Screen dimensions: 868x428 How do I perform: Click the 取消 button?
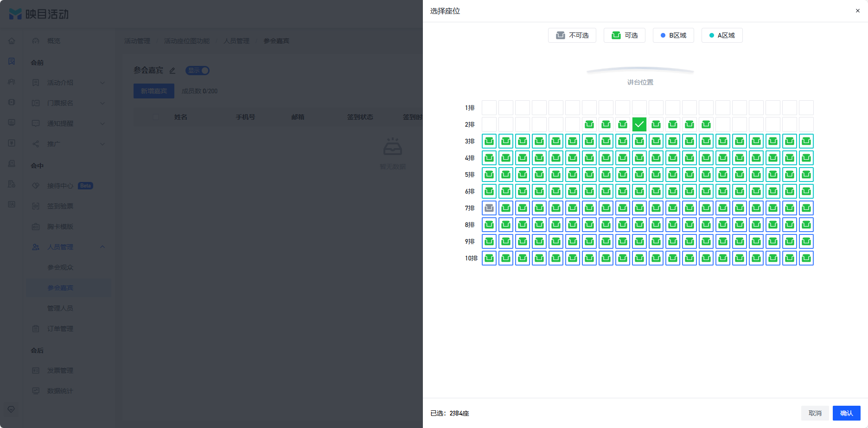pyautogui.click(x=815, y=413)
